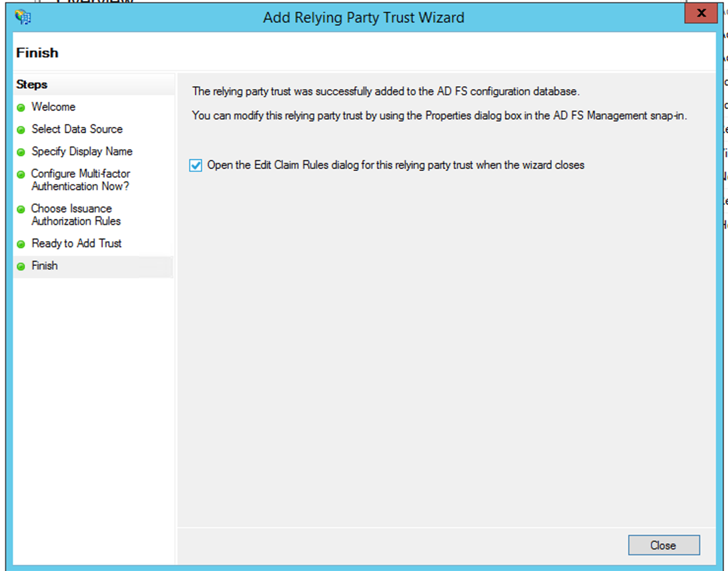The height and width of the screenshot is (571, 728).
Task: Click green bullet beside Specify Display Name
Action: click(21, 152)
